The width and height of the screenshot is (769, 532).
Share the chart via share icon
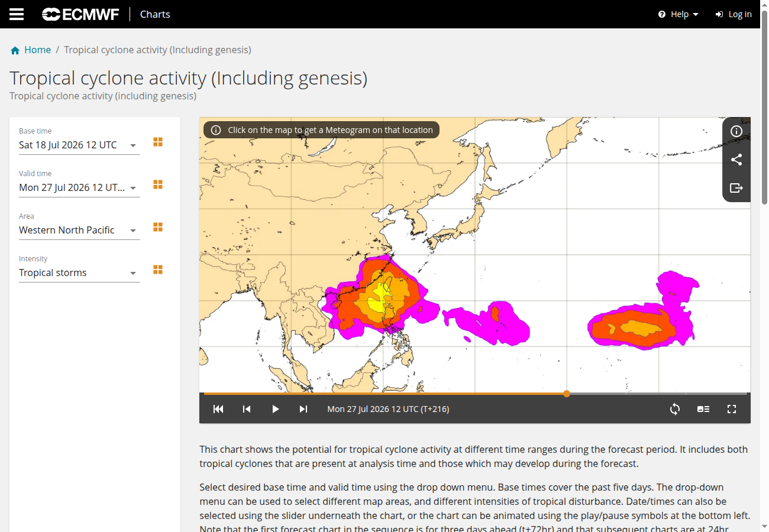point(736,160)
